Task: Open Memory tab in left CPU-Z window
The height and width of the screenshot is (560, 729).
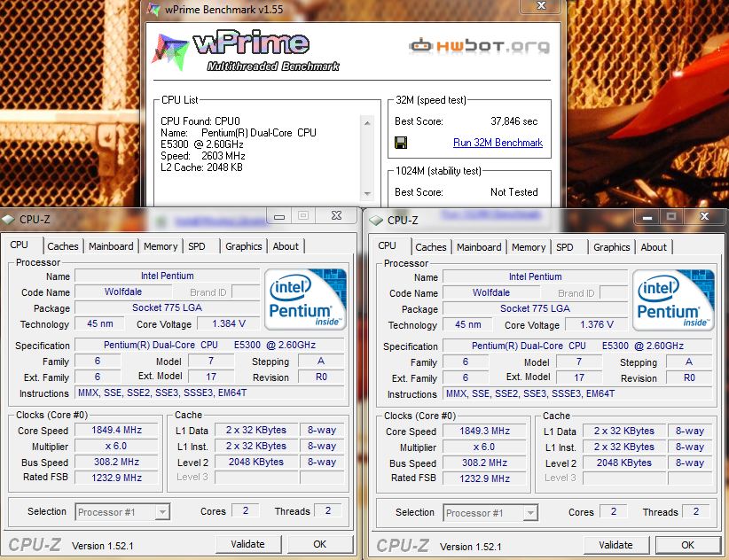Action: point(161,246)
